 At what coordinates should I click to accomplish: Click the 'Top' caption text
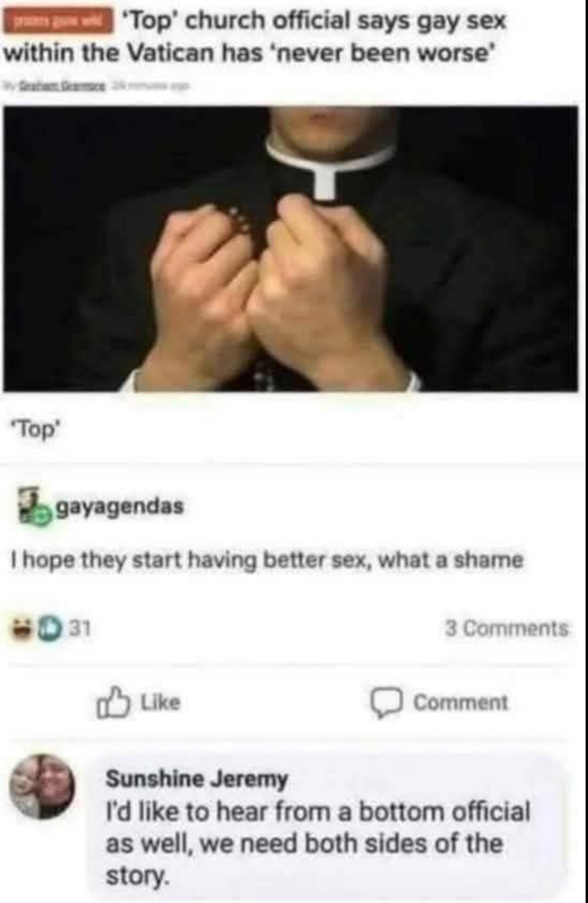coord(36,429)
